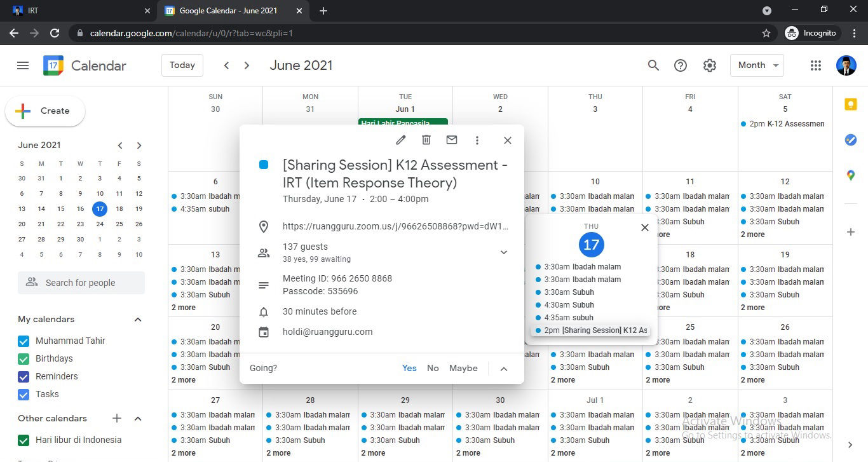Uncheck the Birthdays calendar checkbox
Viewport: 868px width, 462px height.
[x=24, y=358]
